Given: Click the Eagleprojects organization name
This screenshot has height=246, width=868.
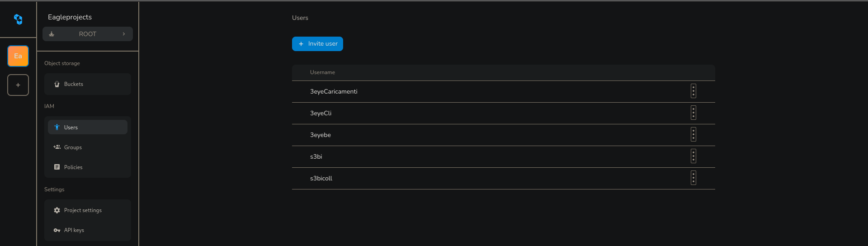Looking at the screenshot, I should tap(70, 17).
